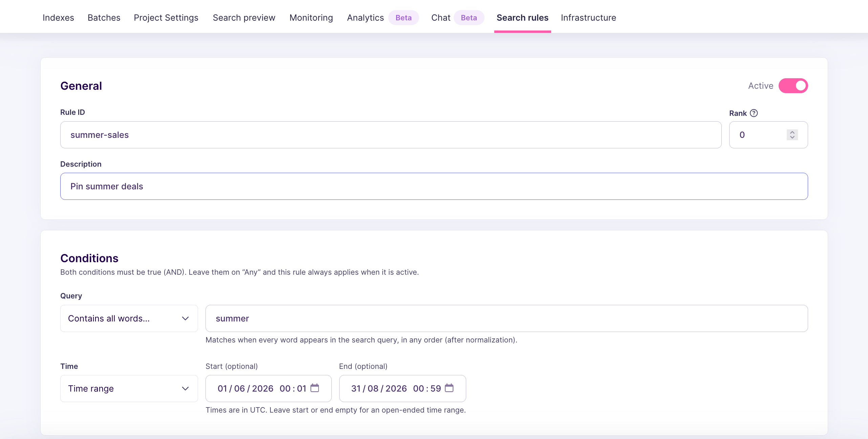Click the Beta badge next to Analytics
The width and height of the screenshot is (868, 439).
pyautogui.click(x=404, y=18)
